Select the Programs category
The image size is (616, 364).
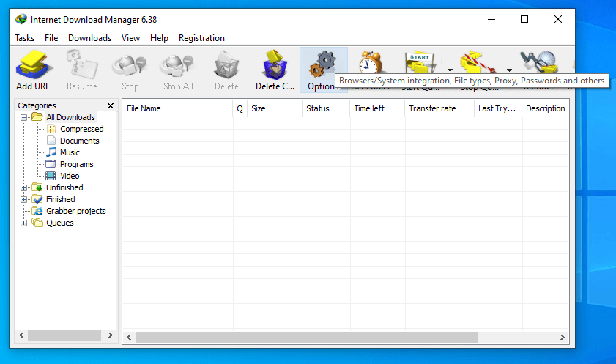click(77, 164)
